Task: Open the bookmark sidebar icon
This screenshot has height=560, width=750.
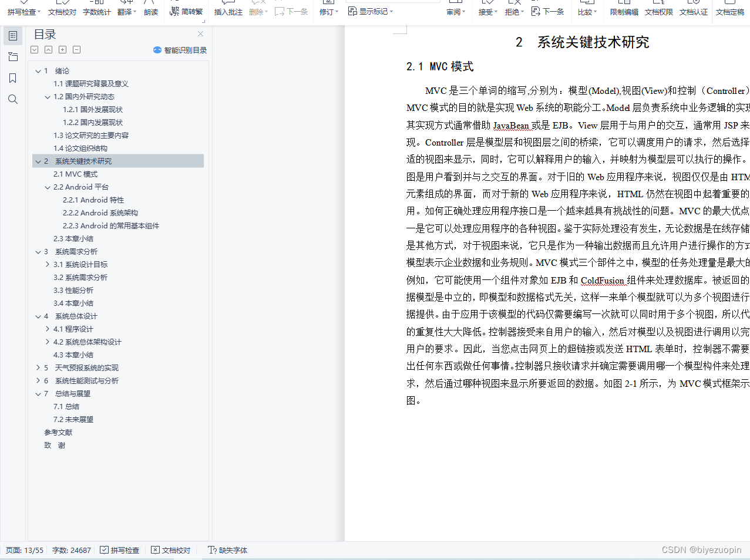Action: click(x=13, y=78)
